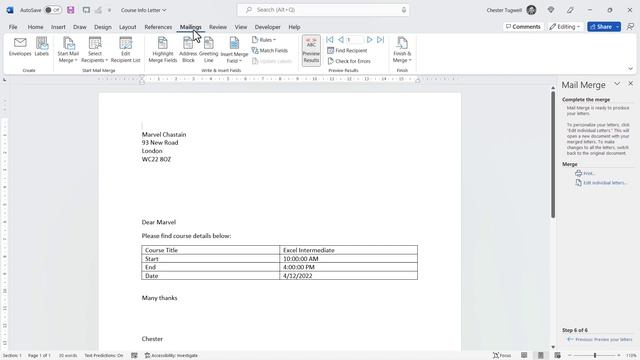
Task: Open the Rules dropdown
Action: pos(264,40)
